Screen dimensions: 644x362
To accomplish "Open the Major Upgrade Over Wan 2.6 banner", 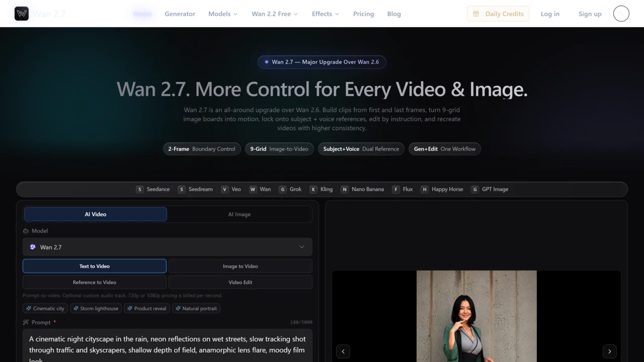I will point(322,62).
